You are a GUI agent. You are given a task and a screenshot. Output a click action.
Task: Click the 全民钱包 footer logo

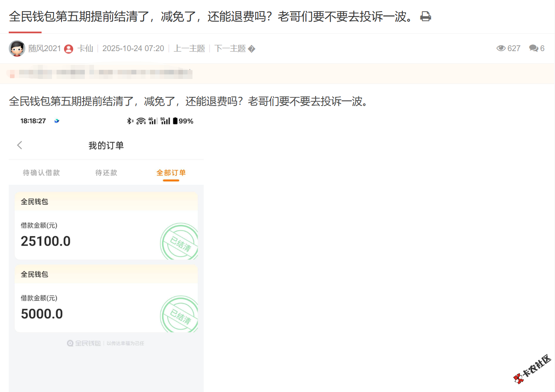coord(84,343)
